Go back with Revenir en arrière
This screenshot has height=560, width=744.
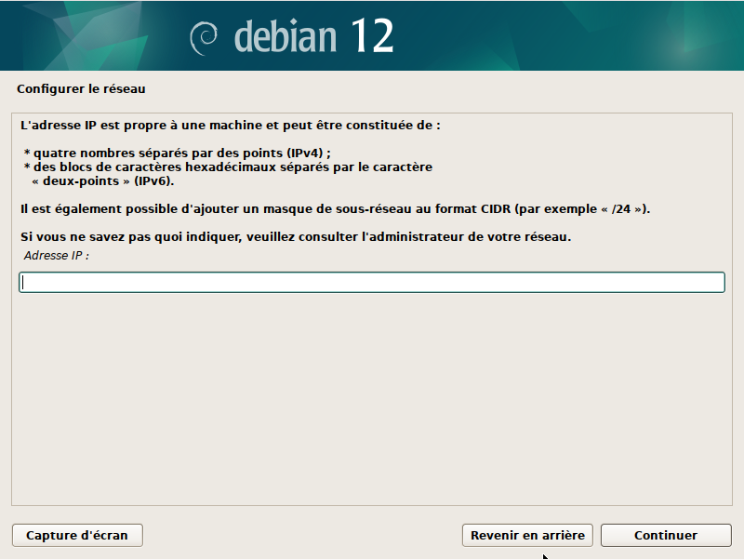click(x=527, y=535)
